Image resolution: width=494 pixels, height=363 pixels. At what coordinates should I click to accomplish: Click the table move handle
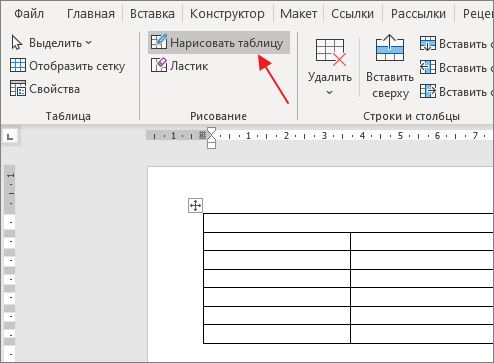[x=195, y=205]
